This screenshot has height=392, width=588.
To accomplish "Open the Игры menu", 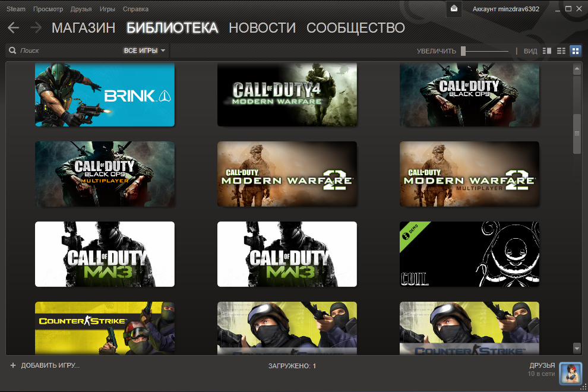I will pyautogui.click(x=108, y=9).
